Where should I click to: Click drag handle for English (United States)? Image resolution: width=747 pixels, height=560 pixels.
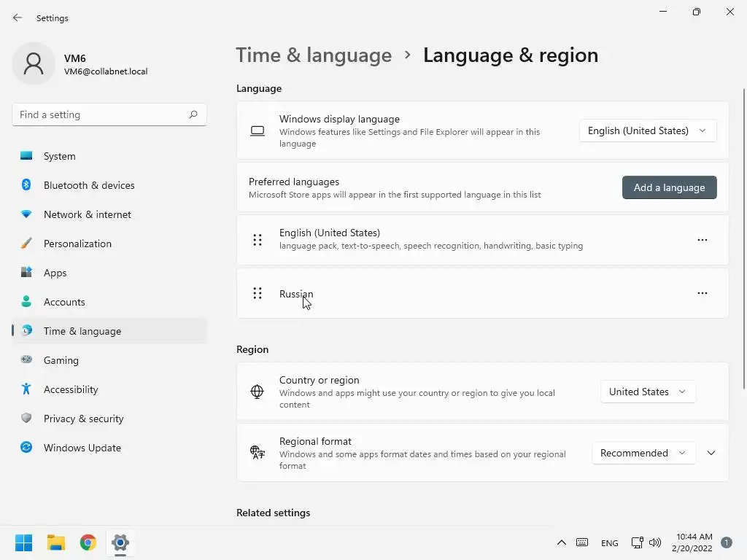point(258,240)
